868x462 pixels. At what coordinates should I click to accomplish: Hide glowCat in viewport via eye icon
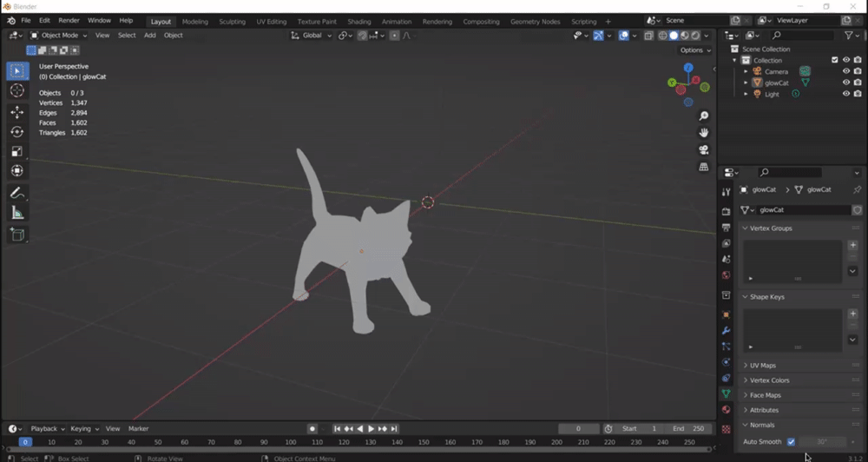[x=845, y=82]
